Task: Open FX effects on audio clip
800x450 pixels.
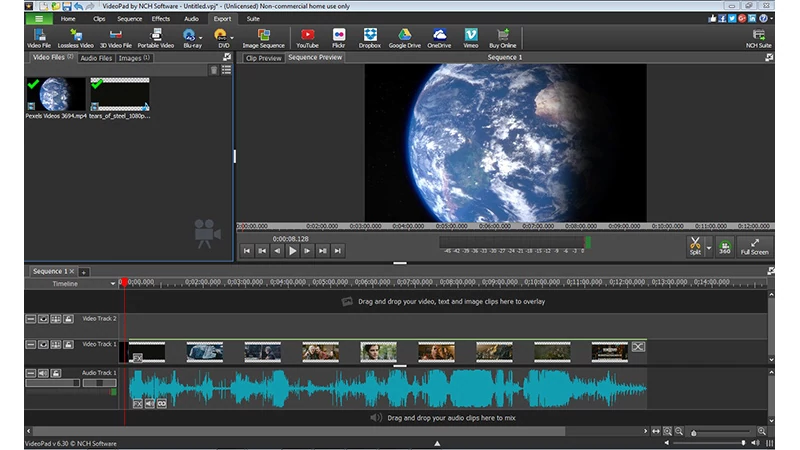Action: tap(138, 404)
